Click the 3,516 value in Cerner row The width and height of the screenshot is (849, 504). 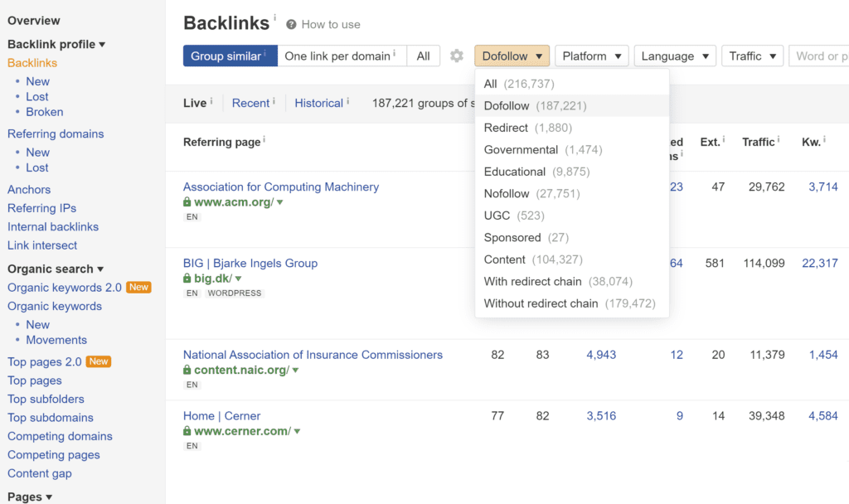tap(601, 416)
